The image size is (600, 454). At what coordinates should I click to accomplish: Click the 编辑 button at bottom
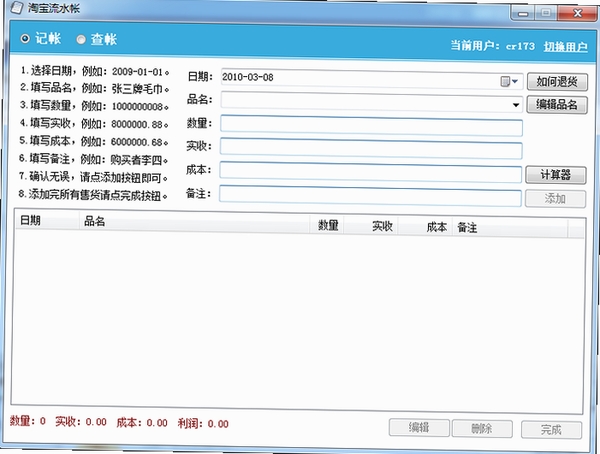(x=419, y=427)
